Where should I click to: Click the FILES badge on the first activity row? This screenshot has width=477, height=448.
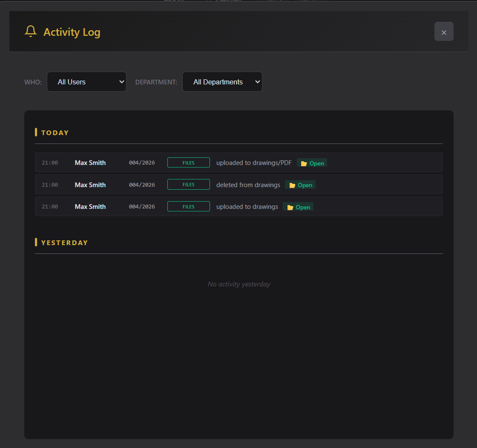(x=189, y=162)
